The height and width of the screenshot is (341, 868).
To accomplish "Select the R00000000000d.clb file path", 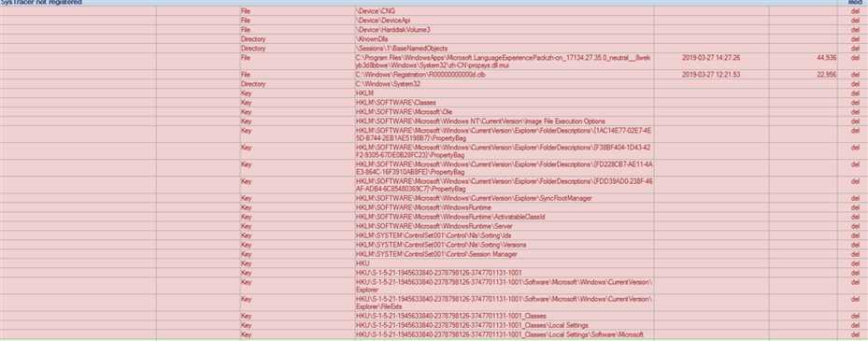I will [x=420, y=74].
